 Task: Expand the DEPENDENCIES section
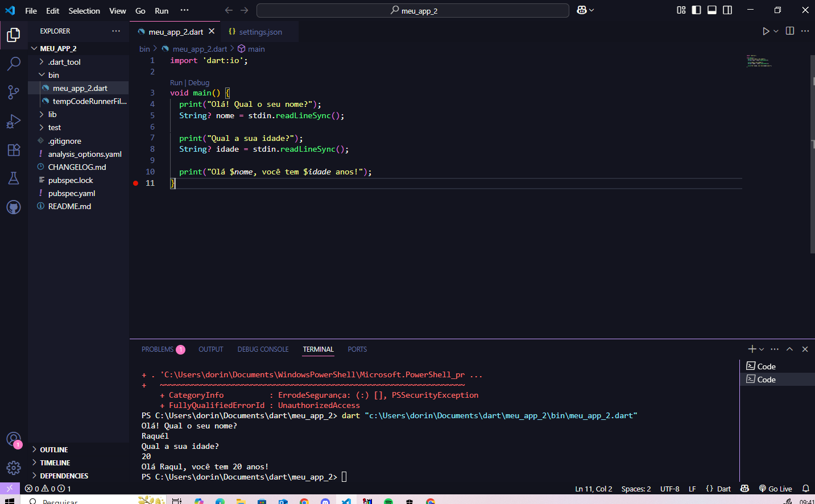point(78,476)
